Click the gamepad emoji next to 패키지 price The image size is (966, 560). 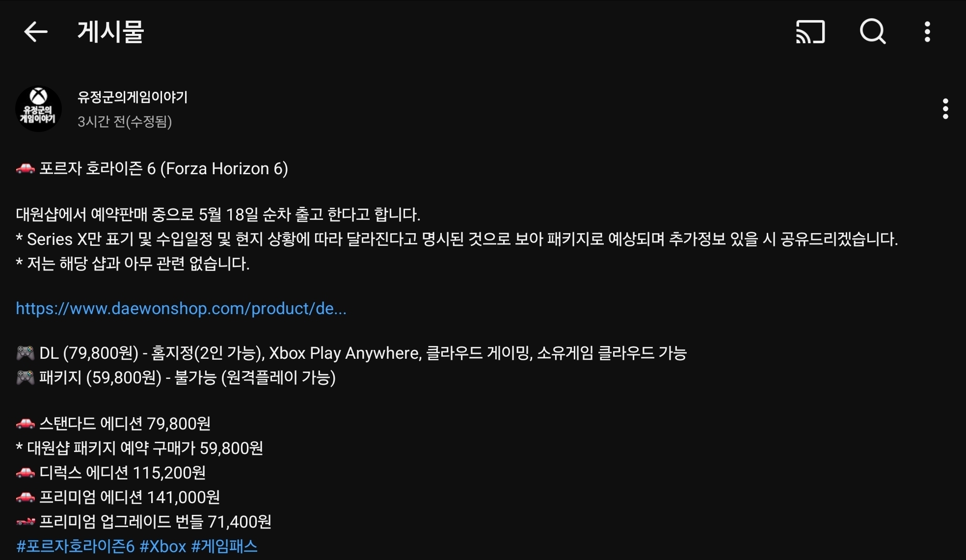(26, 377)
